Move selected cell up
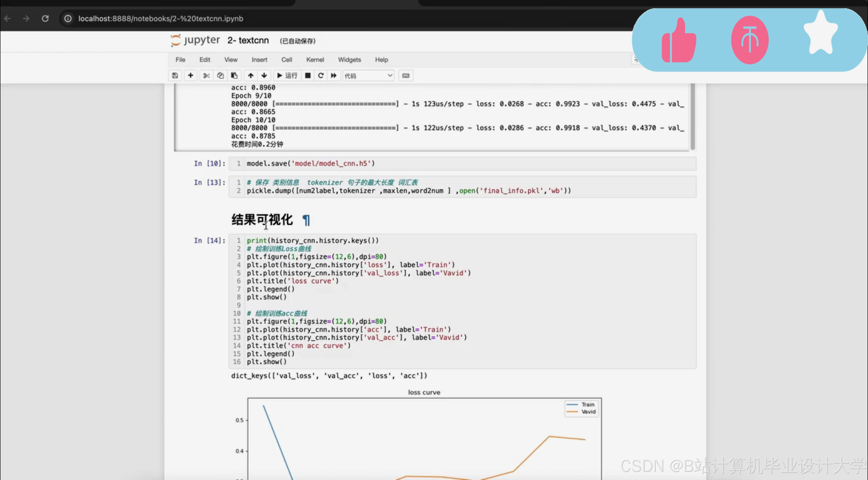868x480 pixels. (x=250, y=76)
